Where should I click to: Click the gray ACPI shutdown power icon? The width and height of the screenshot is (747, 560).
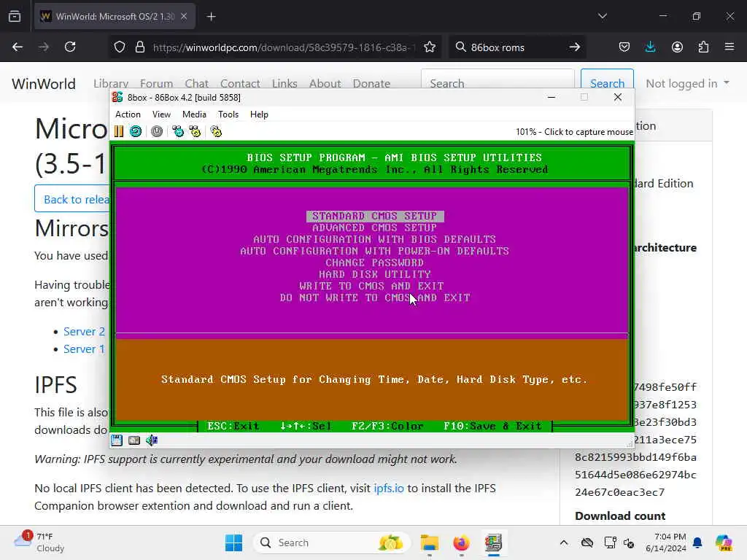click(x=157, y=131)
